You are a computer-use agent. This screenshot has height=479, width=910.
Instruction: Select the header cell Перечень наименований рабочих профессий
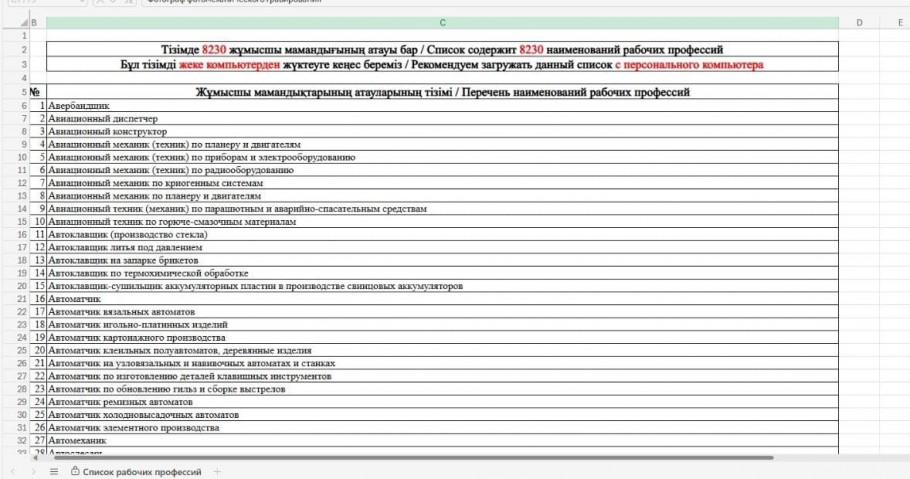[x=442, y=92]
